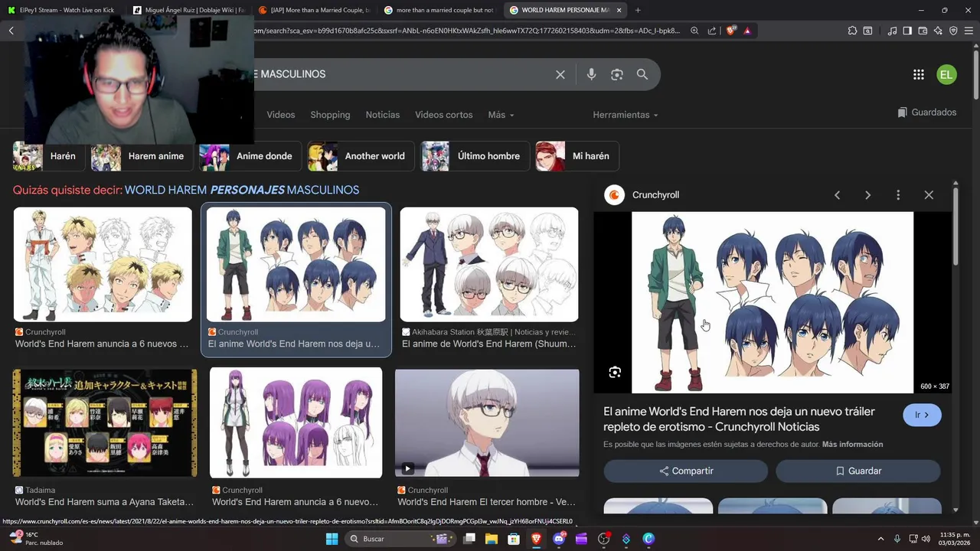Select the Mi harén suggestion chip
This screenshot has height=551, width=980.
[577, 156]
